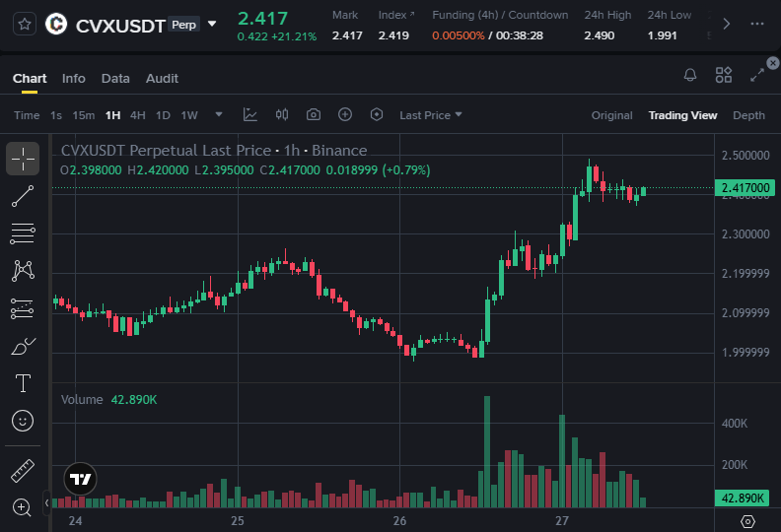Select the 15m interval
The image size is (781, 532).
click(84, 115)
